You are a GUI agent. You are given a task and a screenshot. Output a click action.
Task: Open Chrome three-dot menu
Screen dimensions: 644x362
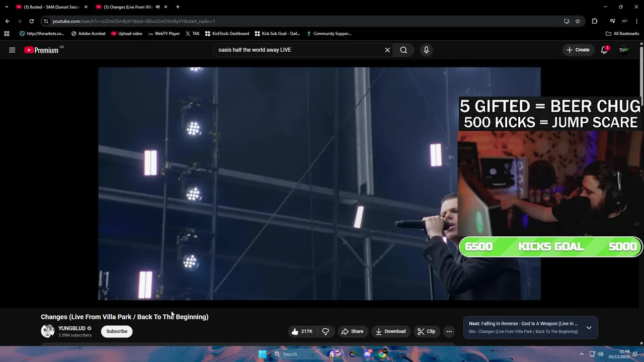pyautogui.click(x=637, y=21)
